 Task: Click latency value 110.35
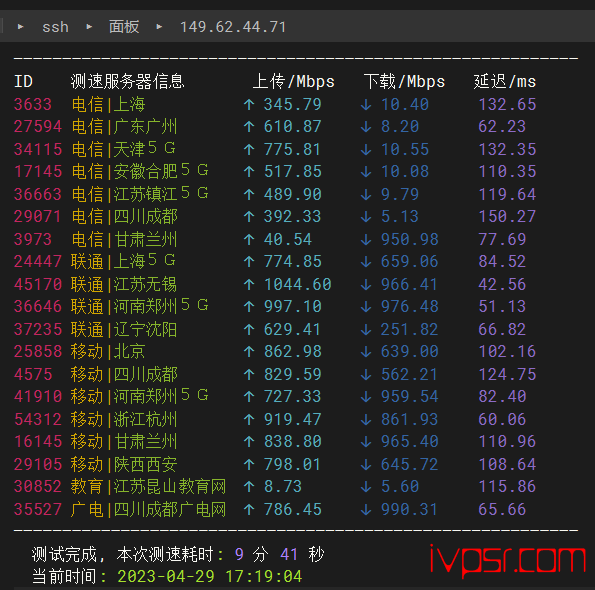point(507,171)
